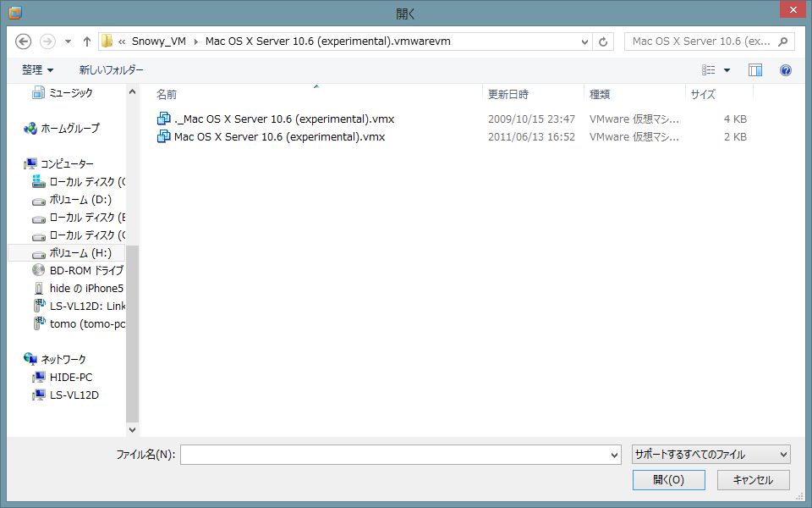Click the navigation pane scrollbar thumb
This screenshot has height=508, width=812.
click(x=132, y=333)
